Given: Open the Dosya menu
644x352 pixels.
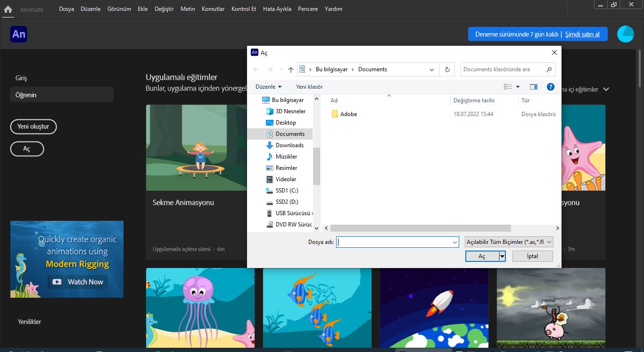Looking at the screenshot, I should 66,9.
